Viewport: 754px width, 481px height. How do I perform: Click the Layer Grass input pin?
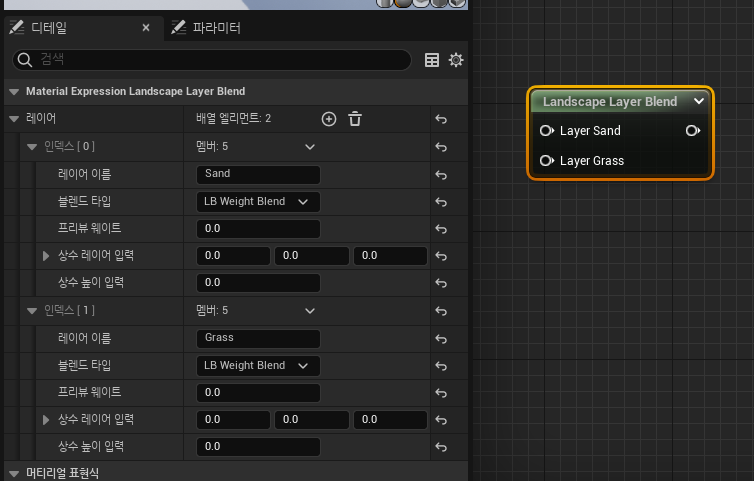coord(546,161)
